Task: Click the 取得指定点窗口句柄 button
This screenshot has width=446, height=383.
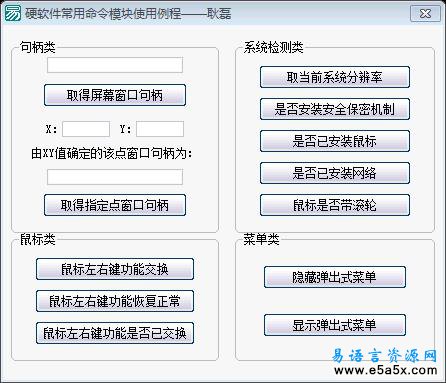Action: click(x=115, y=205)
